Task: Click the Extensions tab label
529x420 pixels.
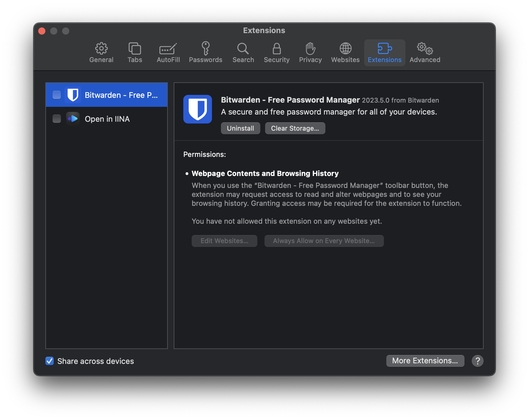Action: coord(385,60)
